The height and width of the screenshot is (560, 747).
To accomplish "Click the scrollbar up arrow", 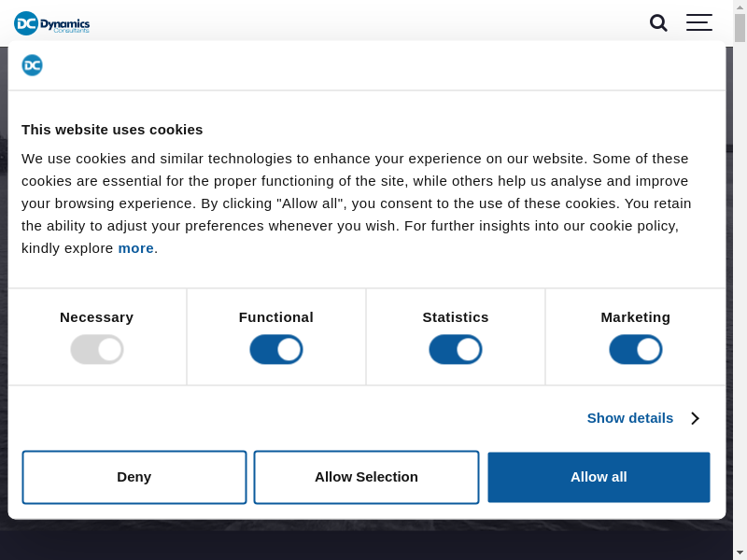I will (x=740, y=7).
